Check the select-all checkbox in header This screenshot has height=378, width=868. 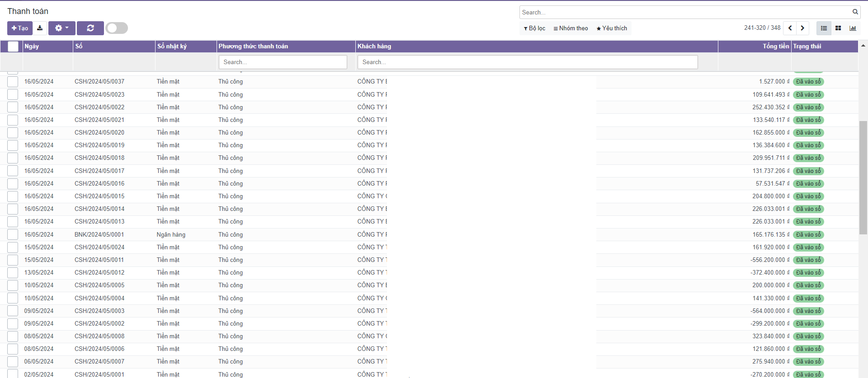click(x=13, y=46)
